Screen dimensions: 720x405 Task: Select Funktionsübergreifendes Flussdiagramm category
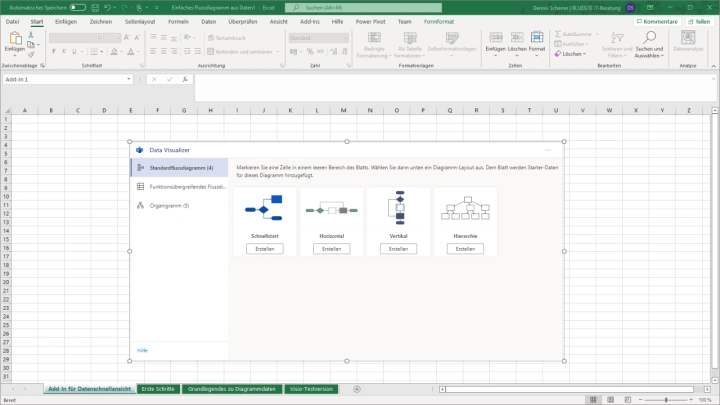tap(180, 186)
